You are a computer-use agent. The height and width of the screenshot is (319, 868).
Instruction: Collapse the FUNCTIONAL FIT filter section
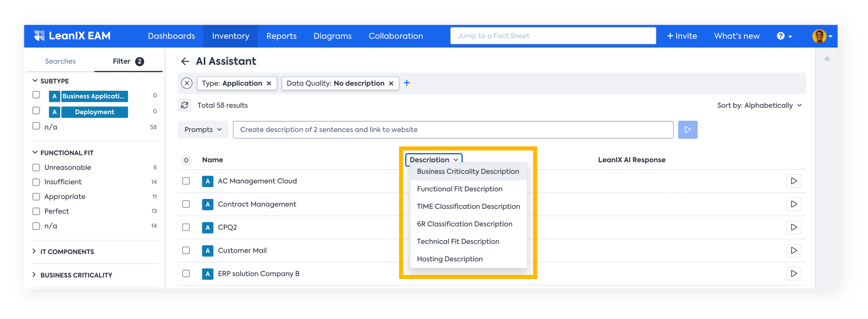coord(35,152)
